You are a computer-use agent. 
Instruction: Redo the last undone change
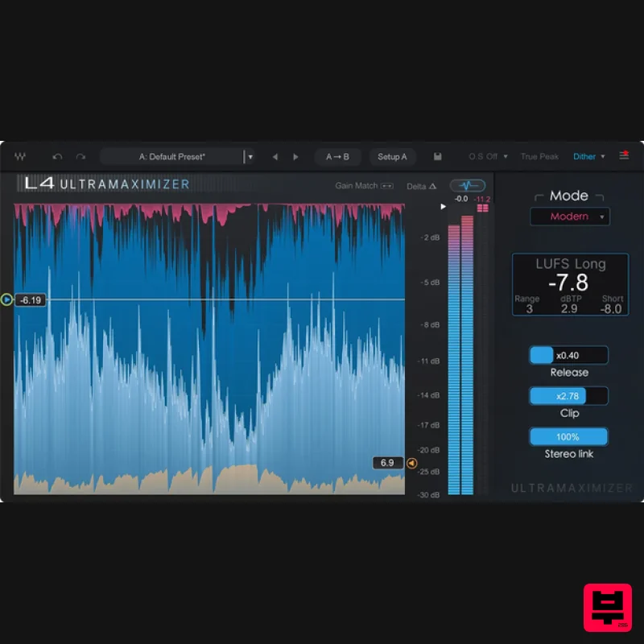tap(80, 157)
